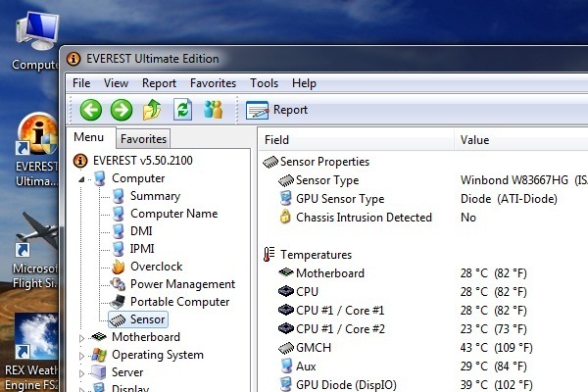Collapse the Computer tree node
Viewport: 588px width, 392px height.
click(x=81, y=179)
